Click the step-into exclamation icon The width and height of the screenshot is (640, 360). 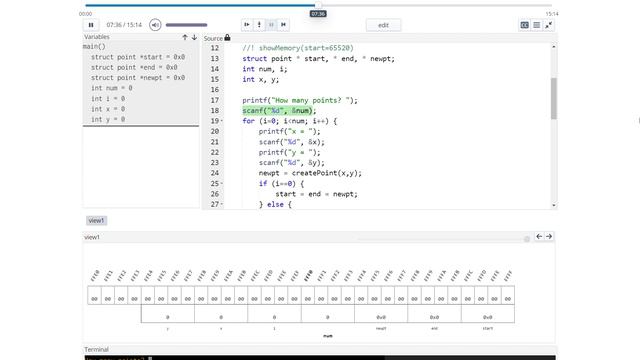pos(259,24)
